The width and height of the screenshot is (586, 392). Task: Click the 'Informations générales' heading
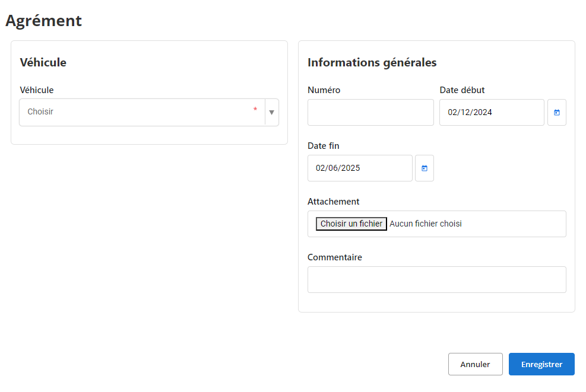coord(372,62)
